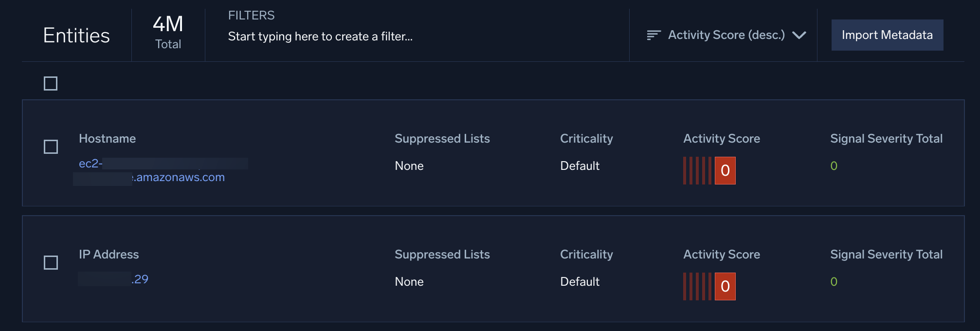
Task: Click the Signal Severity Total 0 for hostname
Action: pyautogui.click(x=834, y=165)
